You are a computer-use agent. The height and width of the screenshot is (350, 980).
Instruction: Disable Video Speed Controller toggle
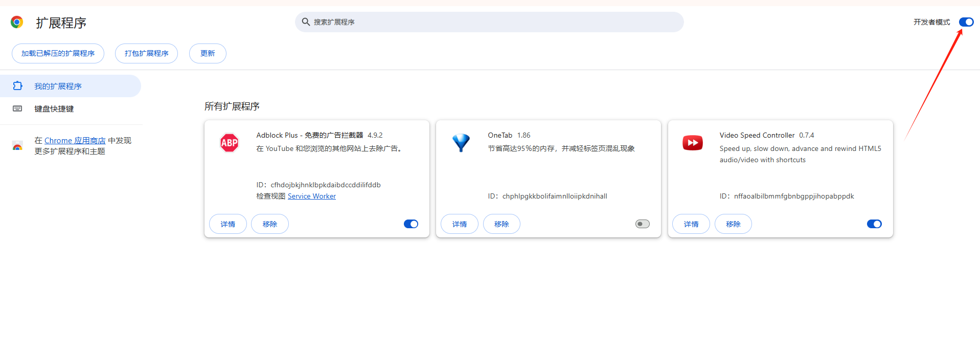[874, 224]
